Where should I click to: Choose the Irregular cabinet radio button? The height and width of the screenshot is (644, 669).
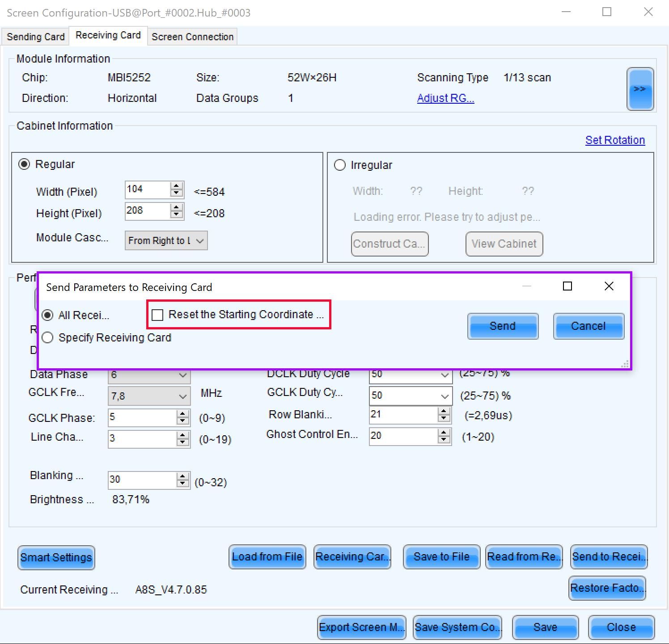pyautogui.click(x=340, y=165)
